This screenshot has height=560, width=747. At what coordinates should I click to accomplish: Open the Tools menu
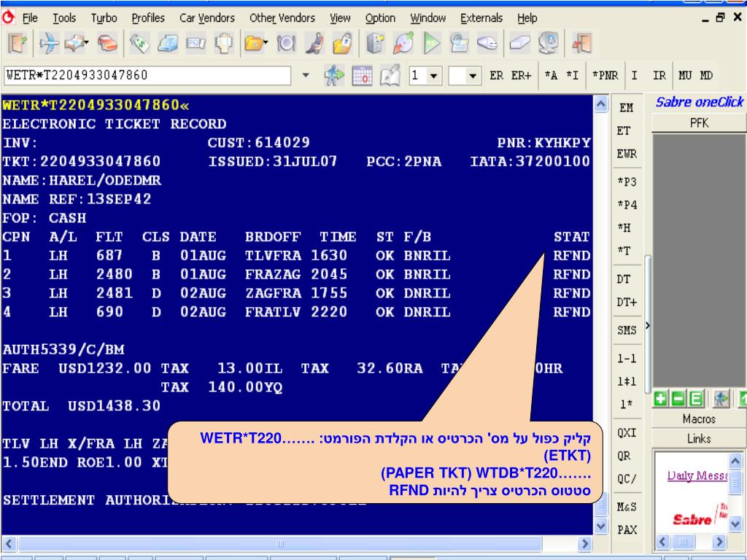coord(64,18)
